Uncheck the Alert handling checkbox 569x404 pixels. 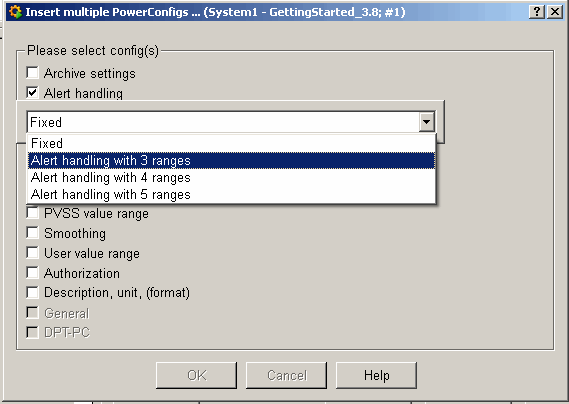[x=32, y=92]
